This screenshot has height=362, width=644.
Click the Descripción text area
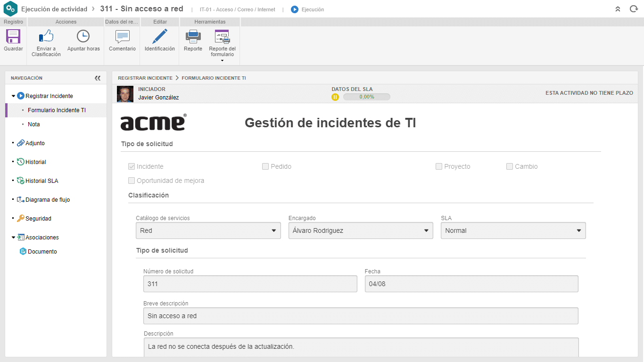point(361,347)
